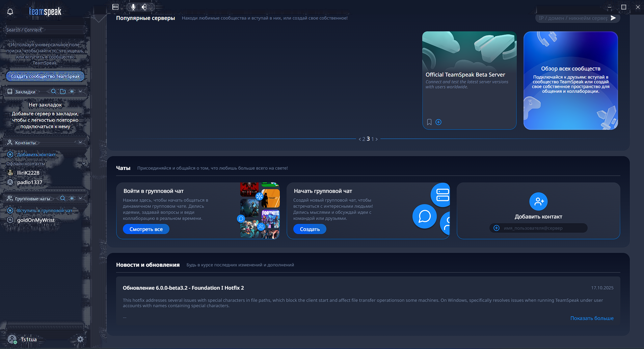The image size is (644, 349).
Task: Open contact padlo1337
Action: (30, 182)
